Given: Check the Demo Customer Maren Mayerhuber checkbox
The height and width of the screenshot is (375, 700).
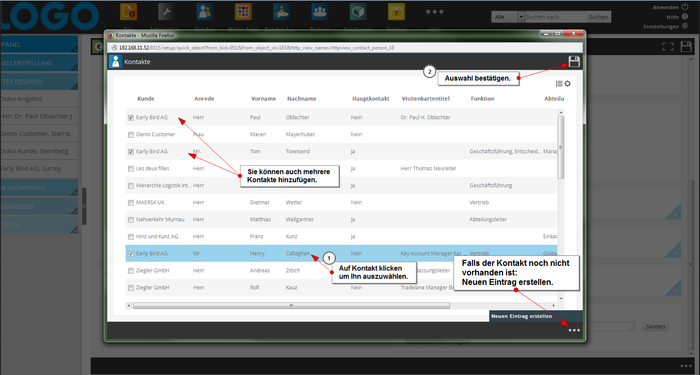Looking at the screenshot, I should point(131,135).
